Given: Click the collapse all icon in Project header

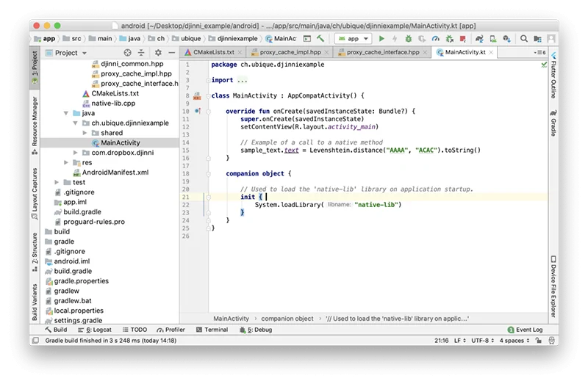Looking at the screenshot, I should point(141,53).
